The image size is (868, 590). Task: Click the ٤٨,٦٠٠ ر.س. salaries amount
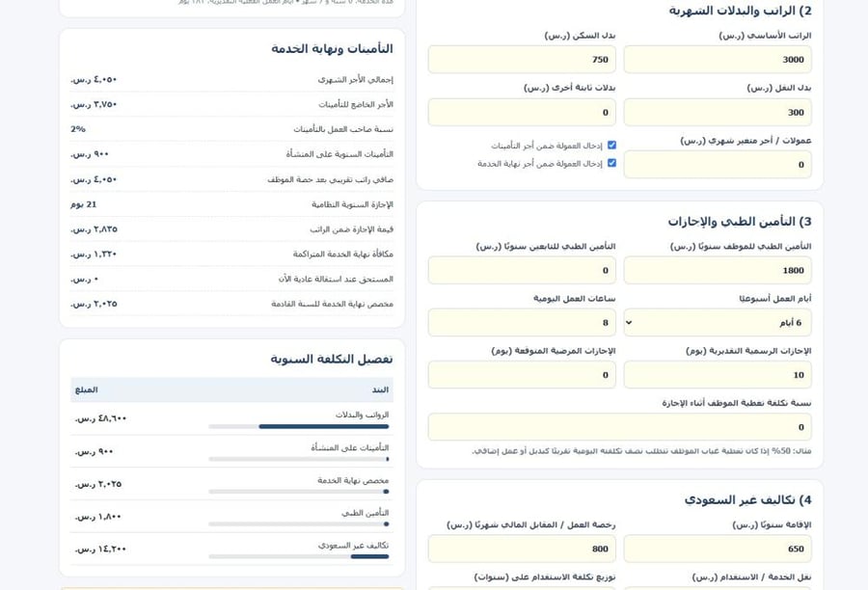pyautogui.click(x=100, y=418)
